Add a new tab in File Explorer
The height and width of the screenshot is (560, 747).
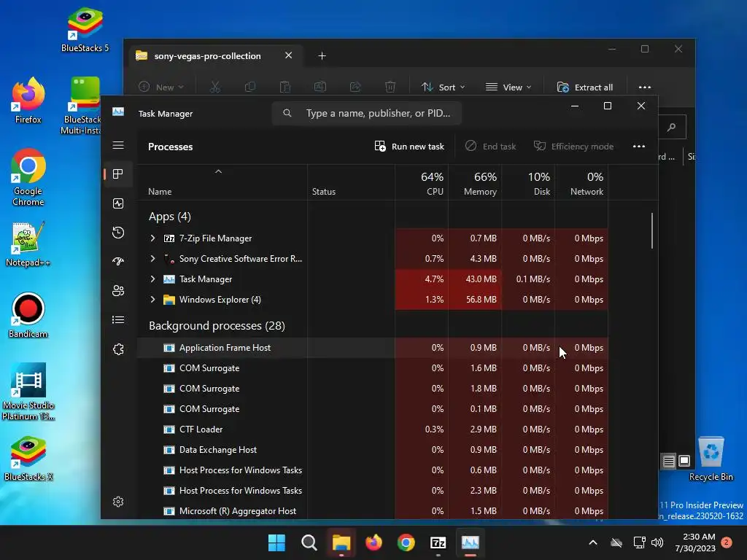[x=322, y=55]
